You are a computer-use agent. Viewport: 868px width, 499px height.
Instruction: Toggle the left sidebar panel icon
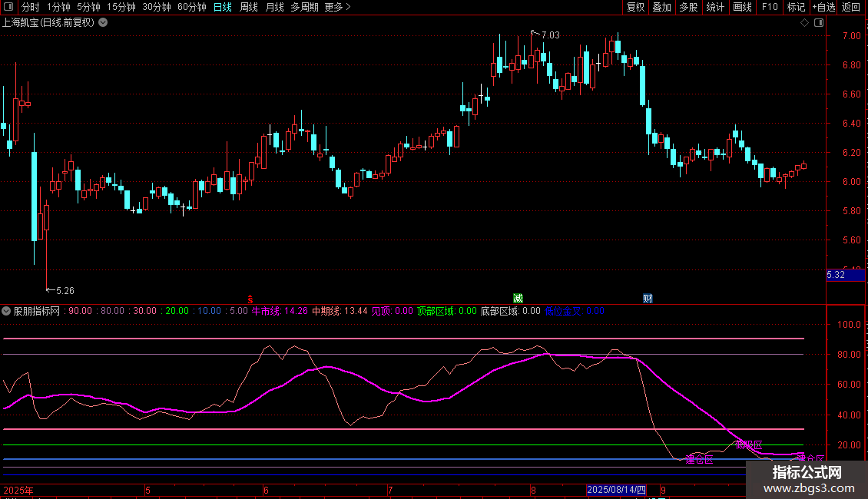click(7, 7)
